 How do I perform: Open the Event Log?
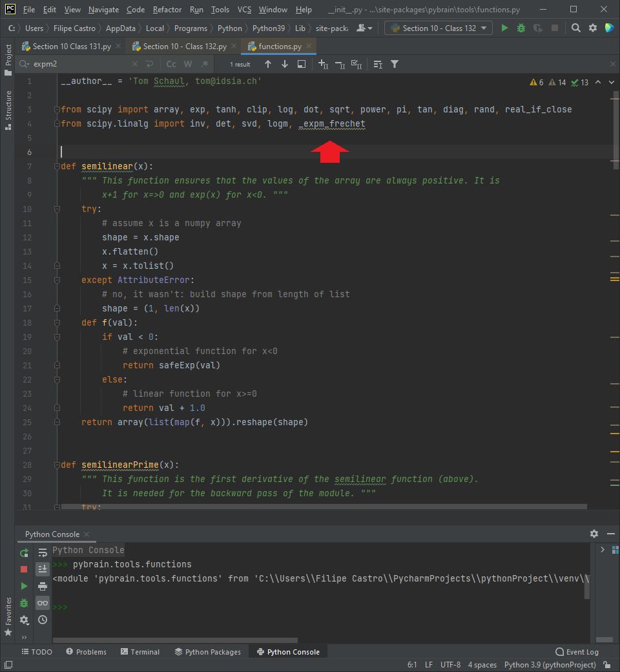(577, 652)
